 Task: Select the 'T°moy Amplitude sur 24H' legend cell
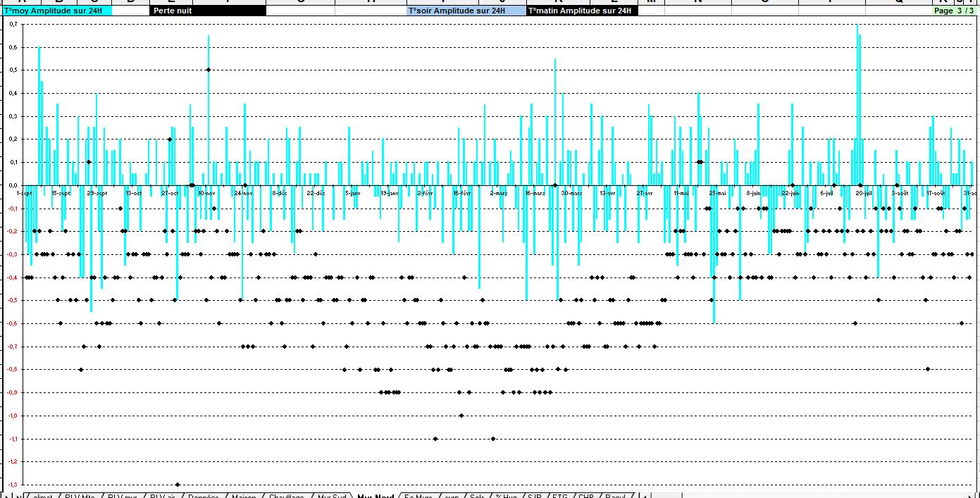coord(58,11)
